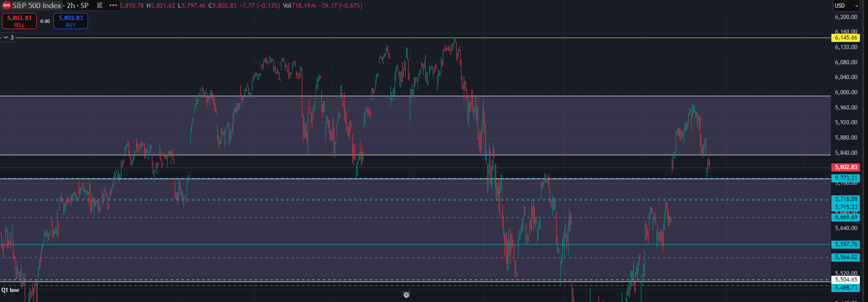This screenshot has height=302, width=868.
Task: Click the C 5,802.83 close value
Action: 222,6
